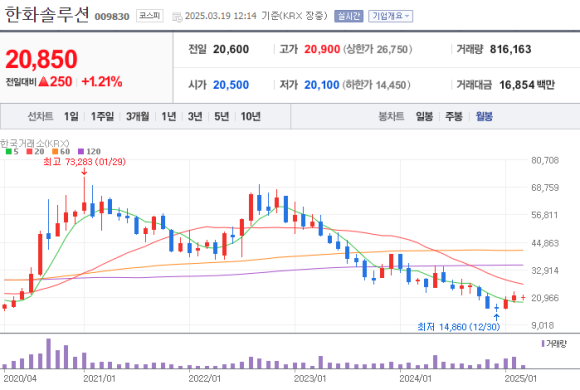Select the 3년 line chart tab

195,117
